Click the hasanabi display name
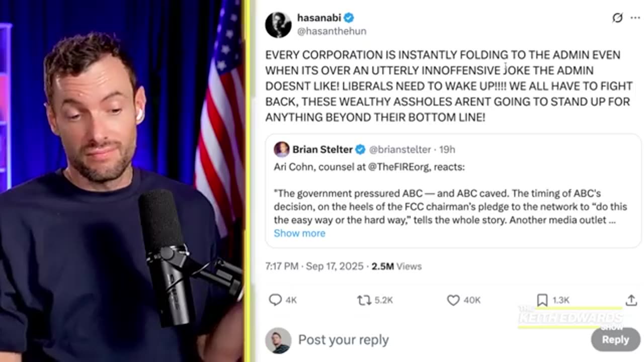This screenshot has height=362, width=644. [x=318, y=18]
